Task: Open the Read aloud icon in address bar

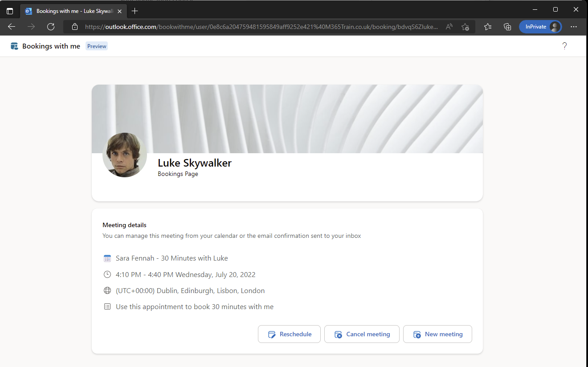Action: (449, 27)
